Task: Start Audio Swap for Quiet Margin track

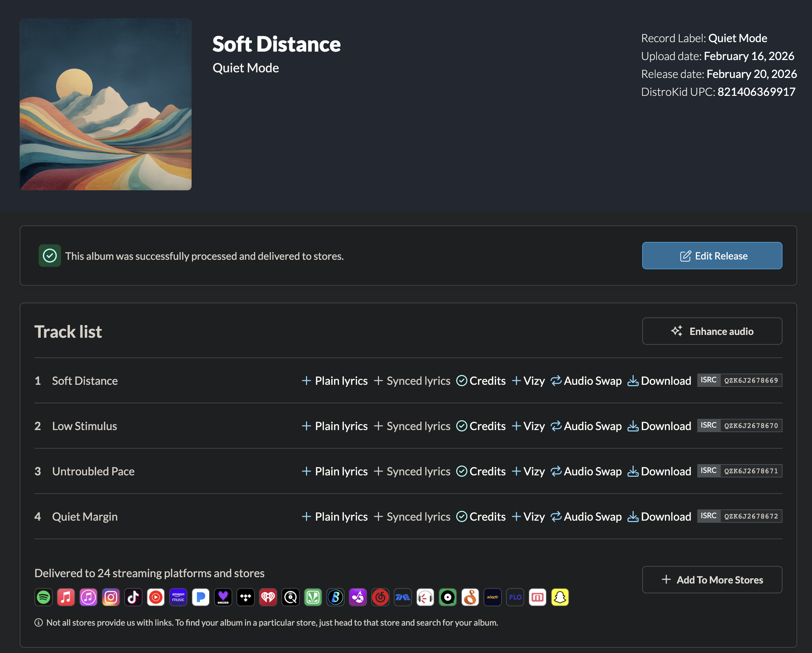Action: [586, 516]
